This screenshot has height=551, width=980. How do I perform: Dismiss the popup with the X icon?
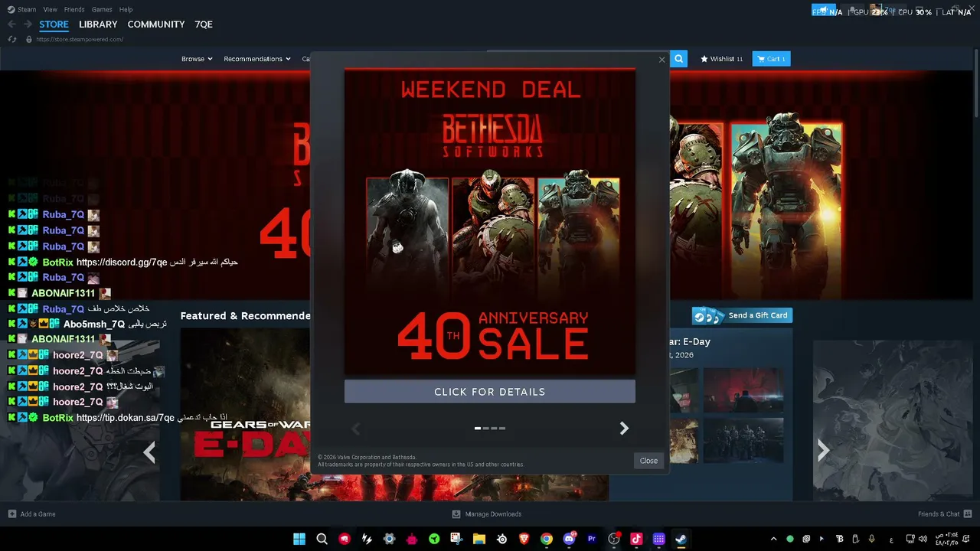click(x=662, y=60)
